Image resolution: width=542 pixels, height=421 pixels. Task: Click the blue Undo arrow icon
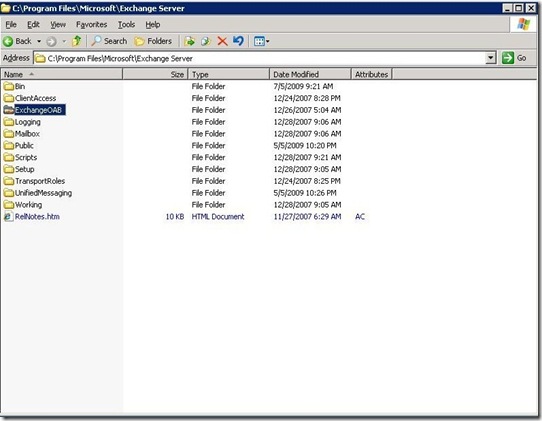point(238,41)
